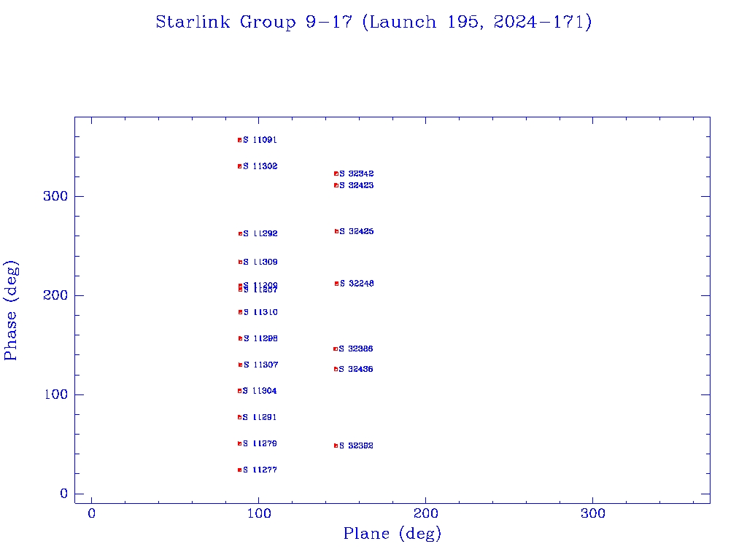This screenshot has height=560, width=747.
Task: Click the 200 tick label on Plane axis
Action: point(425,513)
